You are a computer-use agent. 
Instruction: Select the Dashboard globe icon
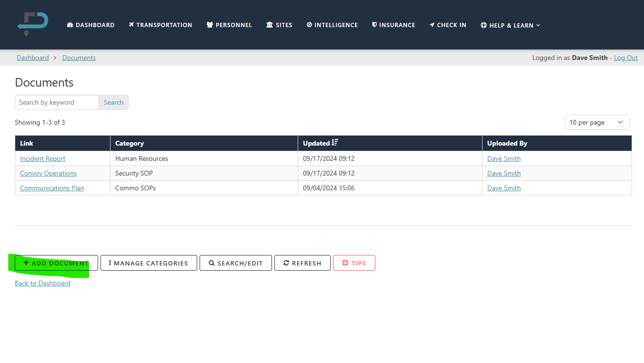pos(70,25)
